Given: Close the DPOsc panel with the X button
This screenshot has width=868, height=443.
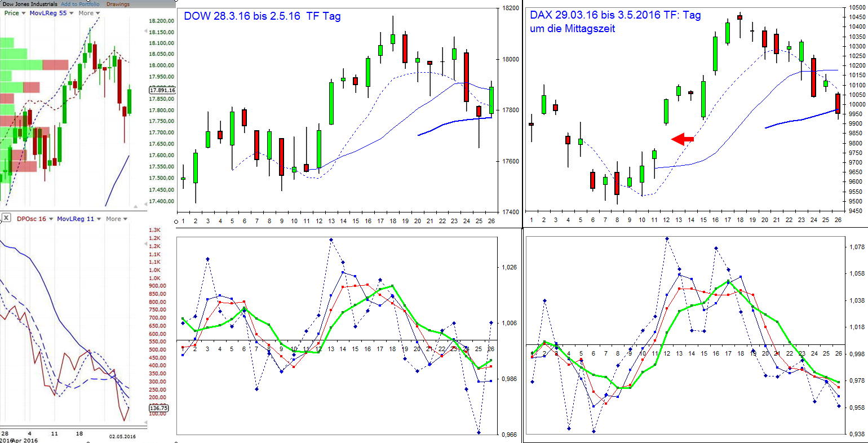Looking at the screenshot, I should pos(6,218).
